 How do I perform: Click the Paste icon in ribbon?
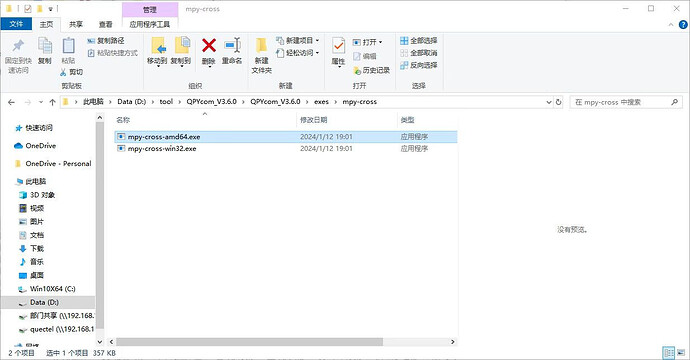coord(68,46)
